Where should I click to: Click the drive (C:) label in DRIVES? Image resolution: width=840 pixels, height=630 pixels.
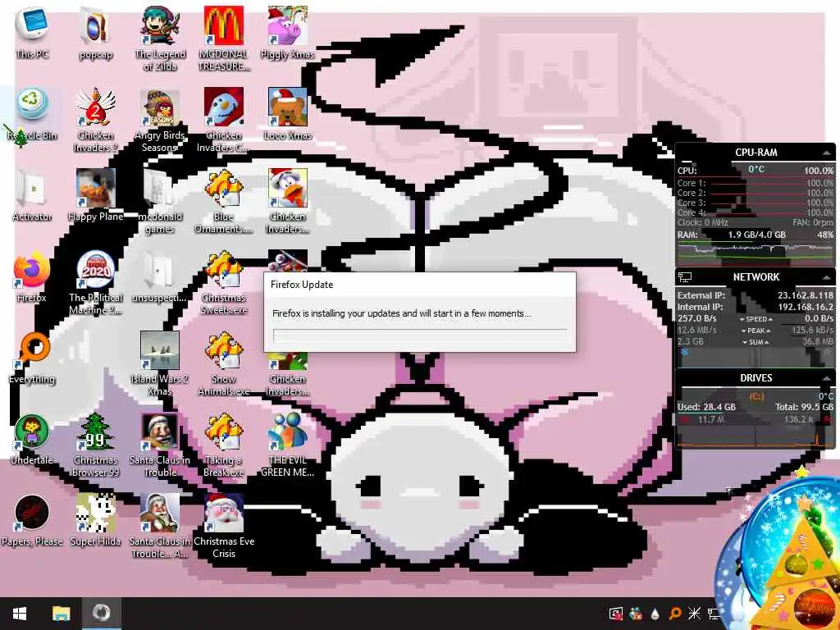[756, 396]
